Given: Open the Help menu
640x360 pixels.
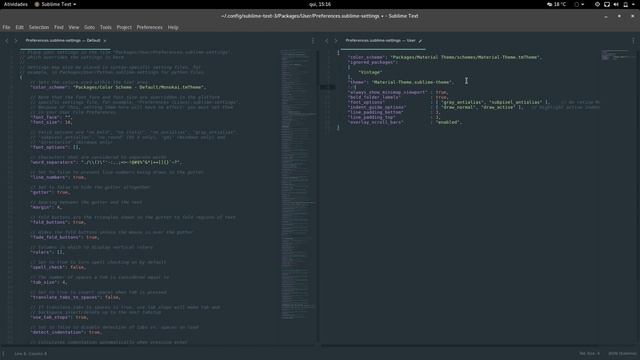Looking at the screenshot, I should 173,27.
